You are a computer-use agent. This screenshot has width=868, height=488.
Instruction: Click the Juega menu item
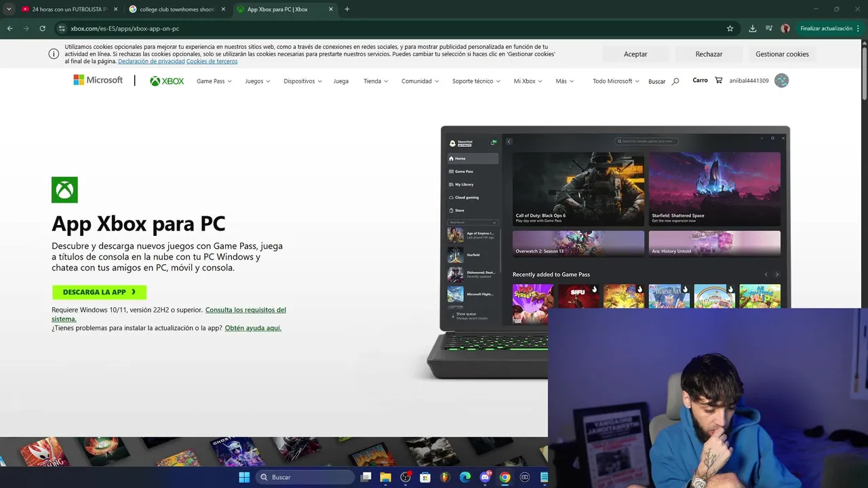(341, 81)
